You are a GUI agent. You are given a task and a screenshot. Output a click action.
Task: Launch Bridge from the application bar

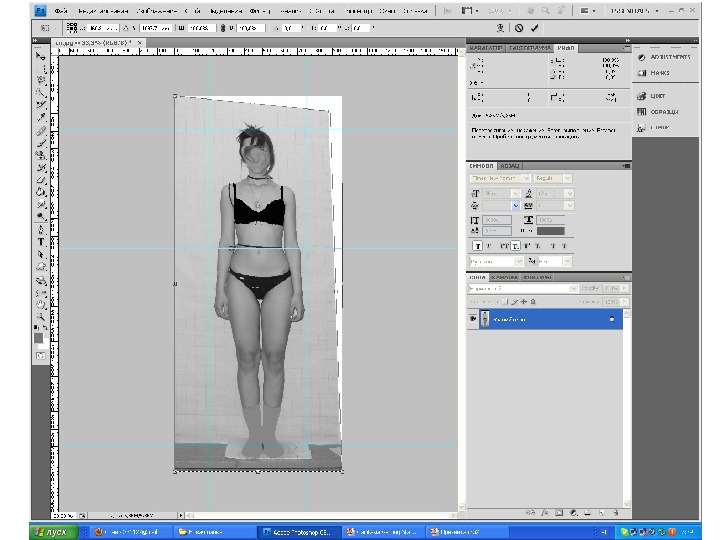[x=448, y=11]
